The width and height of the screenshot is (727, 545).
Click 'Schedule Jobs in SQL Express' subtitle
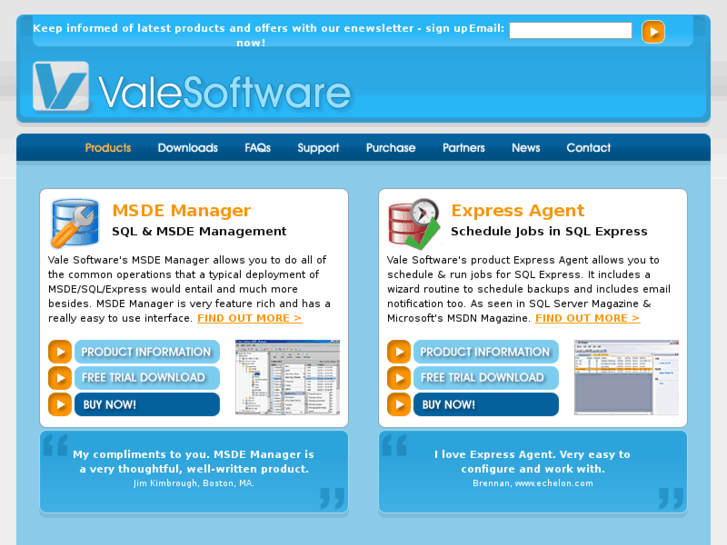[549, 231]
